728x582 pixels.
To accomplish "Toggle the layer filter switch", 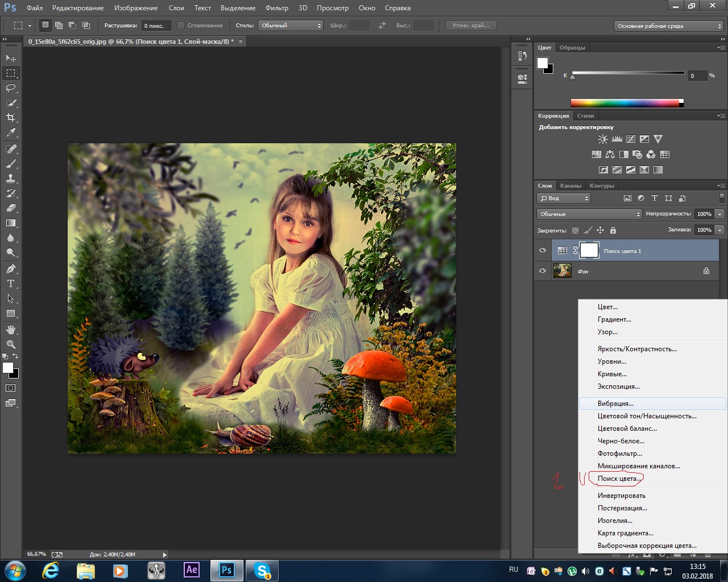I will [x=722, y=198].
